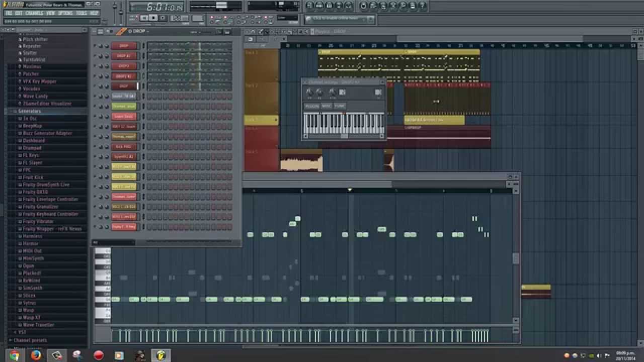The image size is (644, 362).
Task: Open the step sequencer view shortcut icon
Action: pyautogui.click(x=319, y=6)
